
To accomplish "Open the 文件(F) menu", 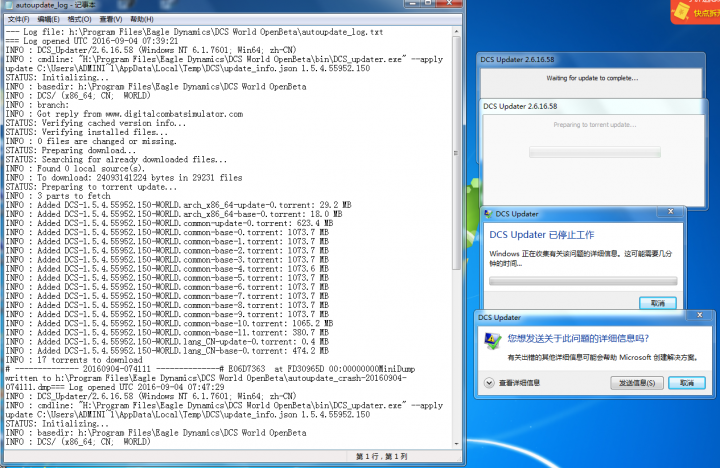I will point(18,19).
